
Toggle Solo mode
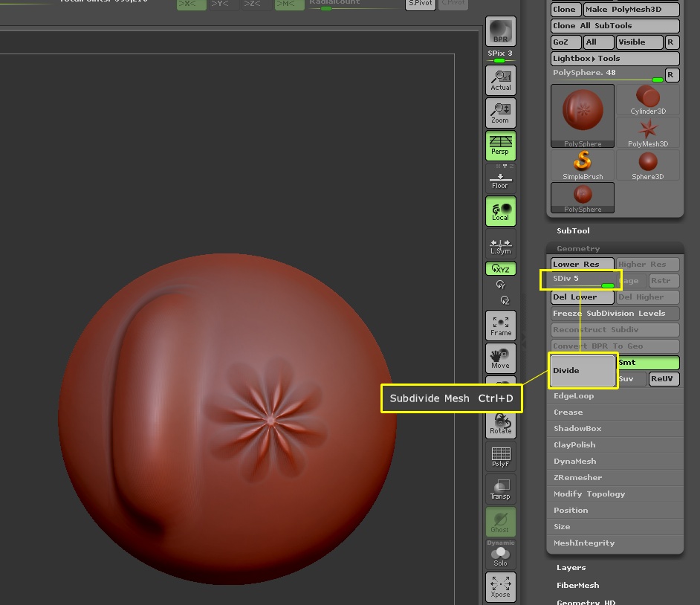(500, 554)
